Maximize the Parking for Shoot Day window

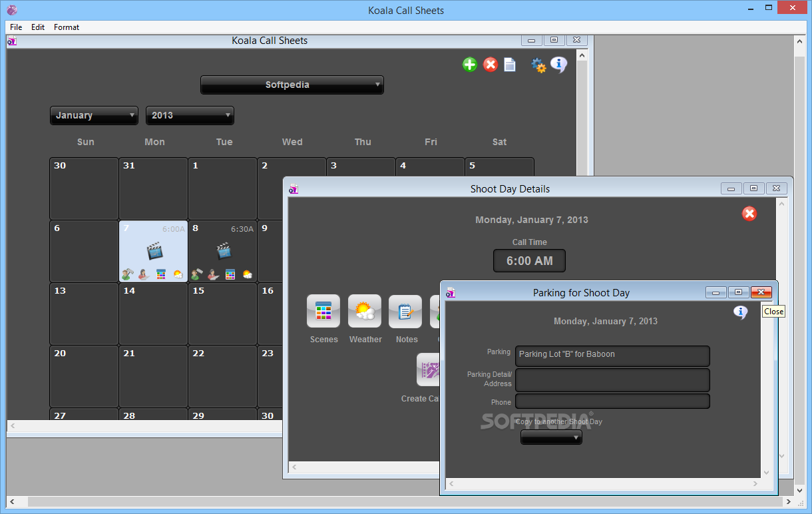pyautogui.click(x=738, y=292)
